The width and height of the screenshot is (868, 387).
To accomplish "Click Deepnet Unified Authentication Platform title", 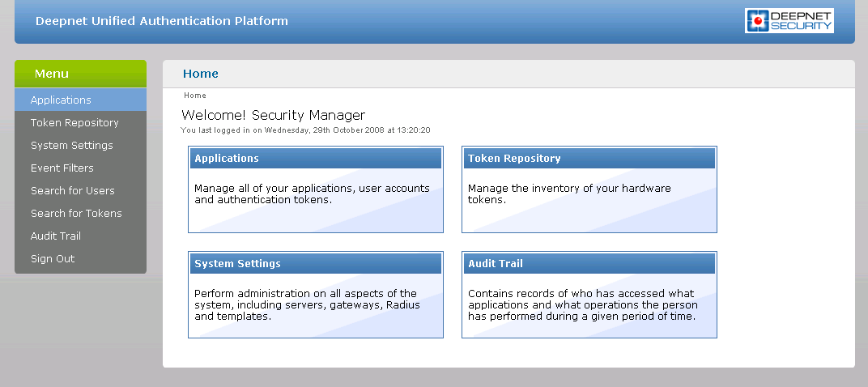I will coord(161,21).
